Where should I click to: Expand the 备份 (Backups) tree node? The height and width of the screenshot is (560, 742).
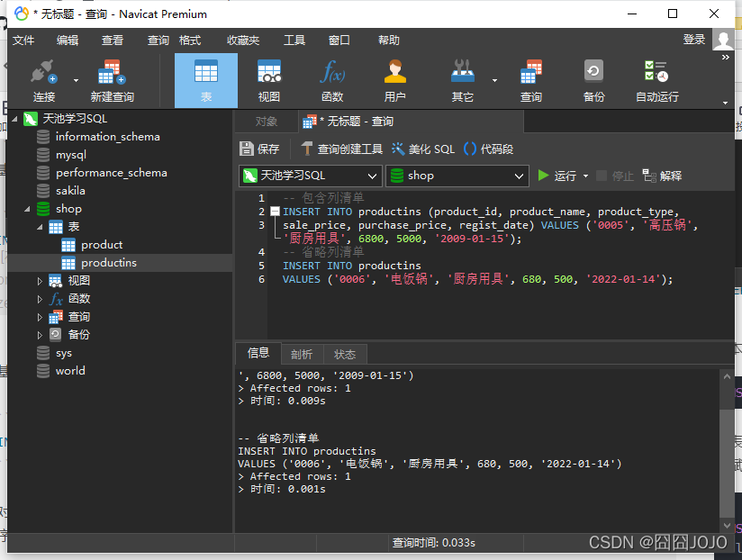(x=40, y=335)
